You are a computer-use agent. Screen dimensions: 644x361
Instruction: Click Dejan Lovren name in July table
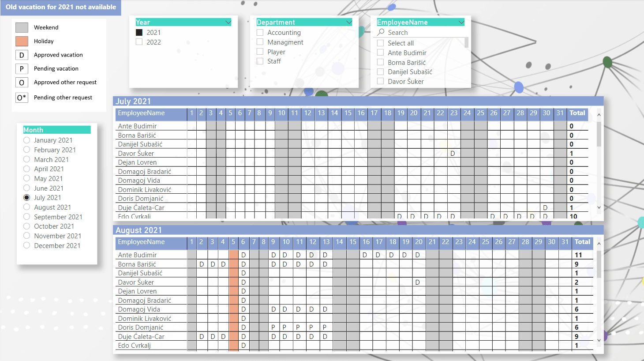(137, 162)
